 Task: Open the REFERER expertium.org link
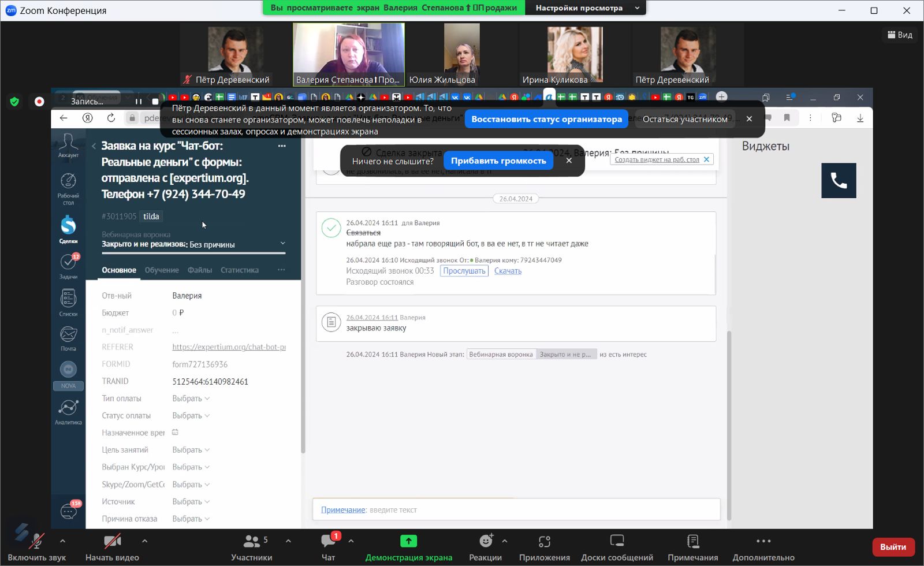pyautogui.click(x=229, y=347)
